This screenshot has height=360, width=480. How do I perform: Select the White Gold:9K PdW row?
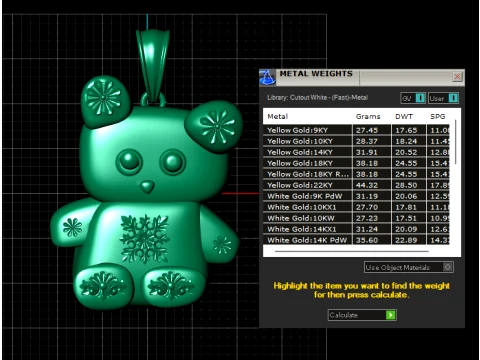(356, 196)
